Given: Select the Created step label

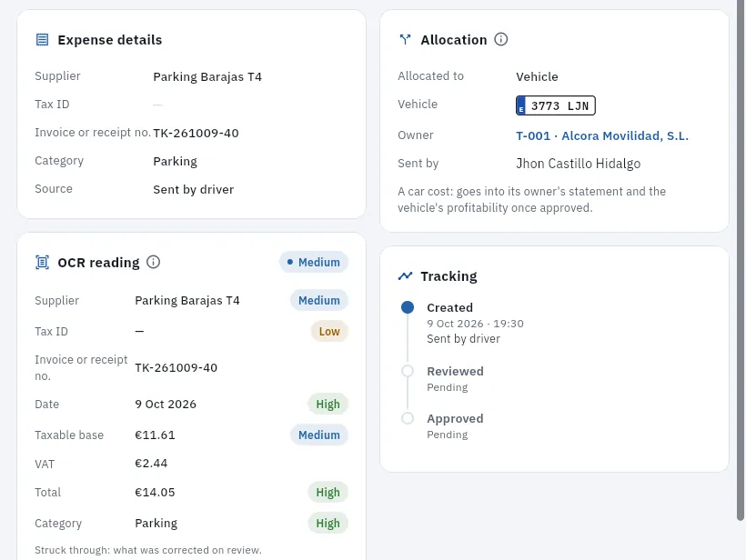Looking at the screenshot, I should pos(449,307).
